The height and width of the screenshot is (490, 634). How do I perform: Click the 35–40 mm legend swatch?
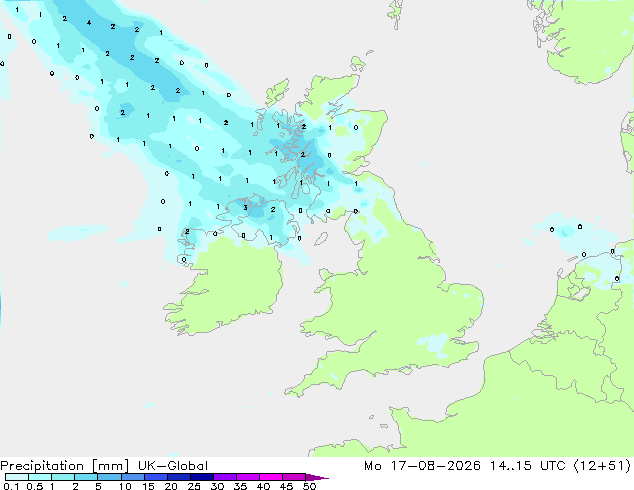(247, 477)
